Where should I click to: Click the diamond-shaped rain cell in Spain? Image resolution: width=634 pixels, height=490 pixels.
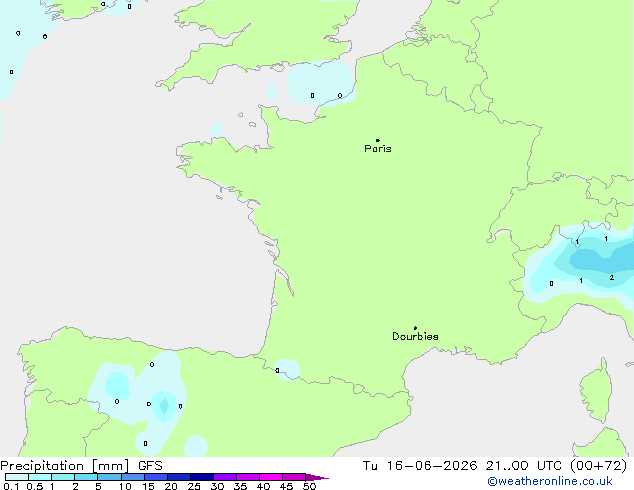point(164,406)
